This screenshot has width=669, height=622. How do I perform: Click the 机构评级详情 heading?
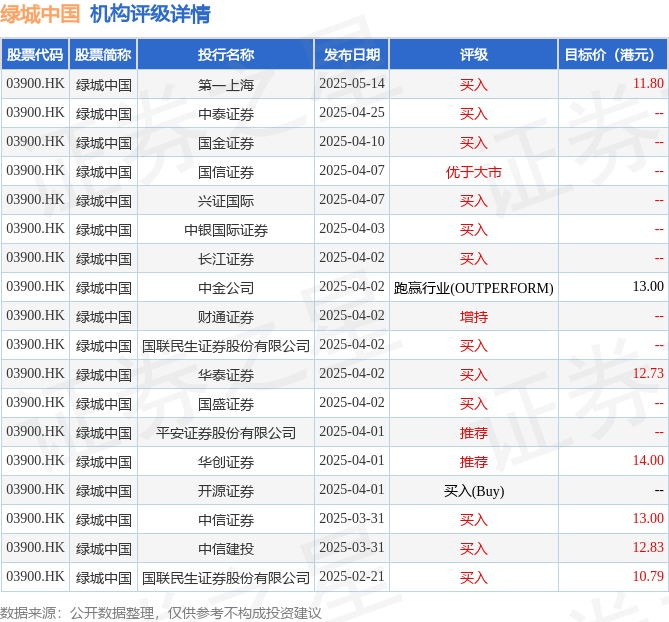coord(150,14)
